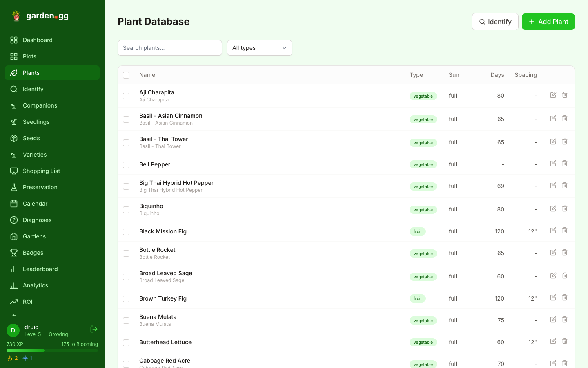
Task: Click the druid avatar circle
Action: click(13, 330)
